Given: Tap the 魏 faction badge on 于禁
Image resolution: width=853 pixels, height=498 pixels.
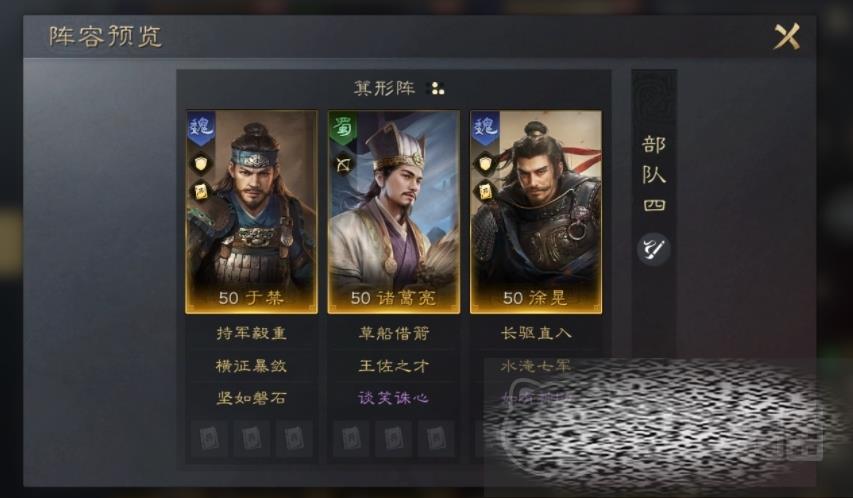Looking at the screenshot, I should point(201,128).
